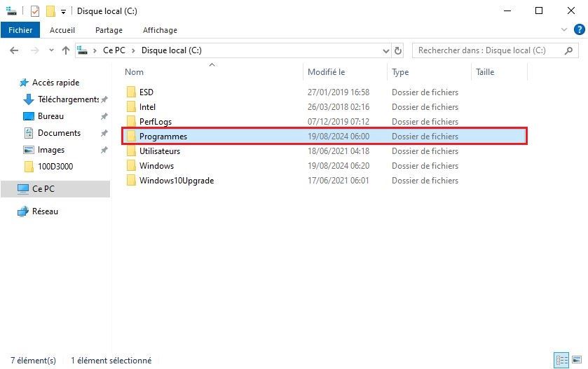Open the blue Help question-mark icon
The width and height of the screenshot is (588, 369).
(x=579, y=29)
